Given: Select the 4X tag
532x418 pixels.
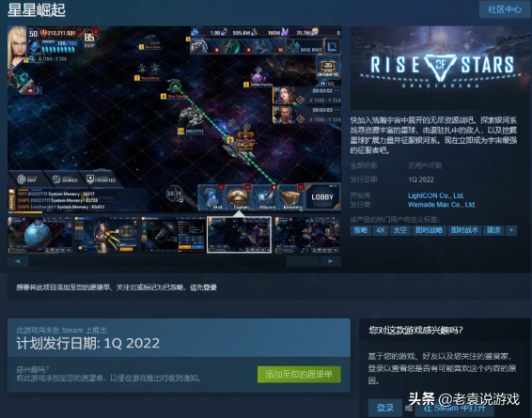Looking at the screenshot, I should 381,230.
